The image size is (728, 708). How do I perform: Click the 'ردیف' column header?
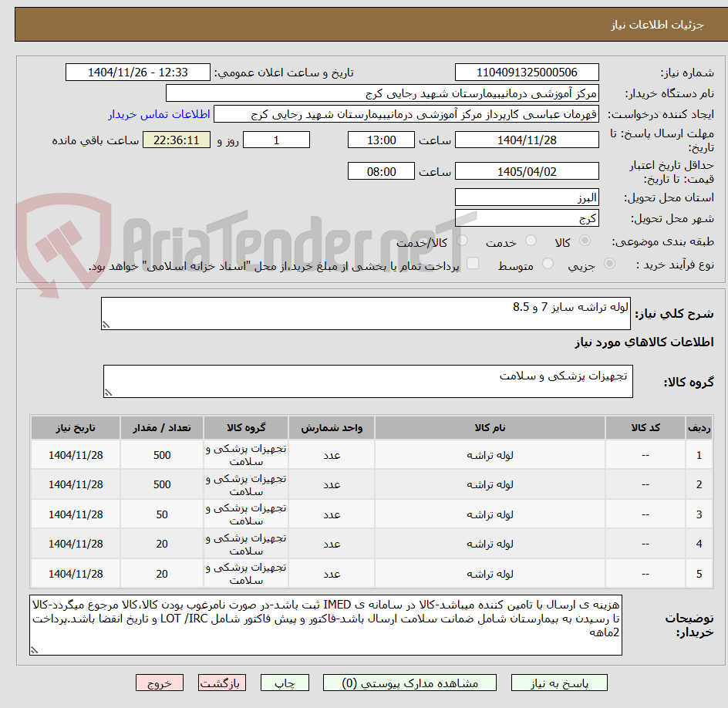[699, 427]
